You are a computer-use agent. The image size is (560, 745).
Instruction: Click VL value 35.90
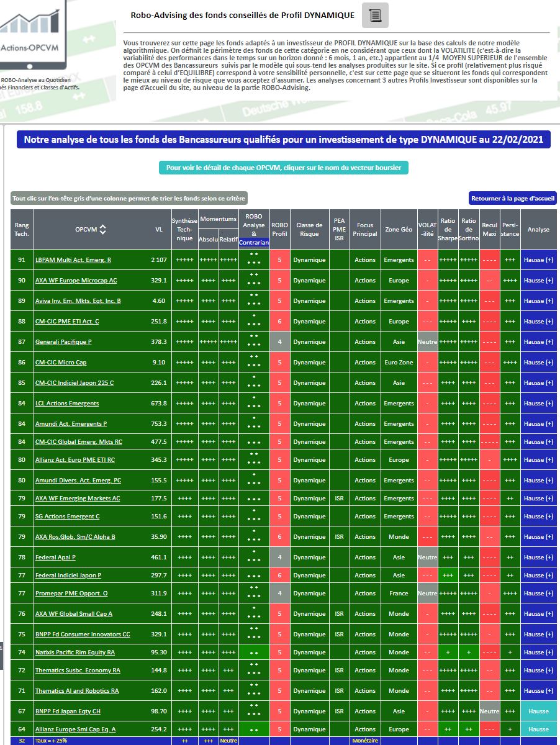(158, 537)
